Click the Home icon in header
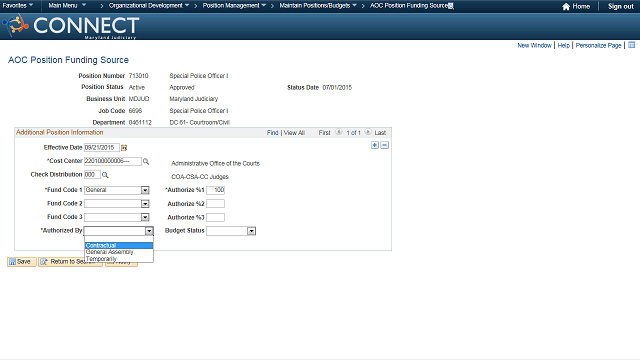The height and width of the screenshot is (360, 640). 566,7
